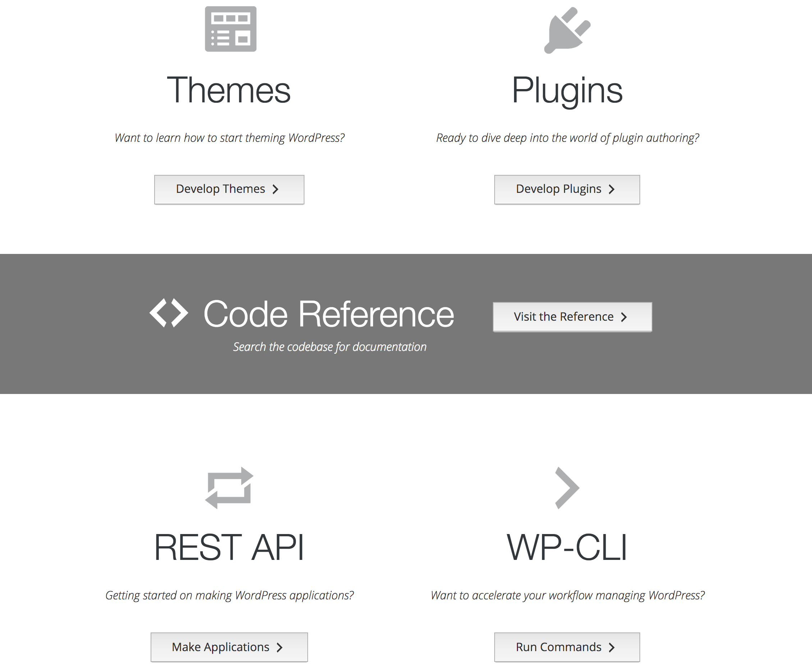Open the Make Applications page
Screen dimensions: 812x668
(x=229, y=647)
